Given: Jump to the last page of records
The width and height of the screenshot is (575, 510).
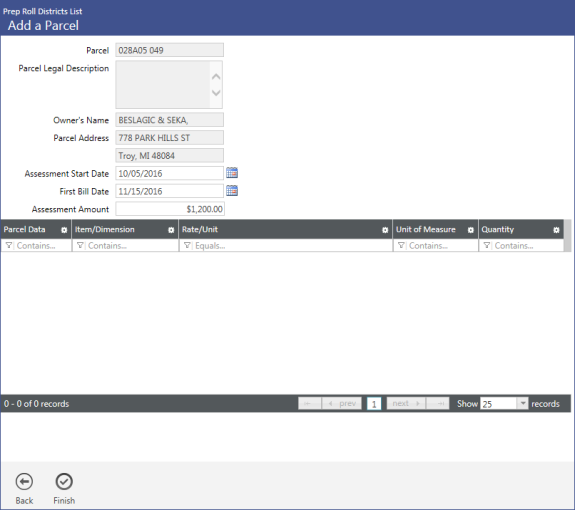Looking at the screenshot, I should pos(438,403).
